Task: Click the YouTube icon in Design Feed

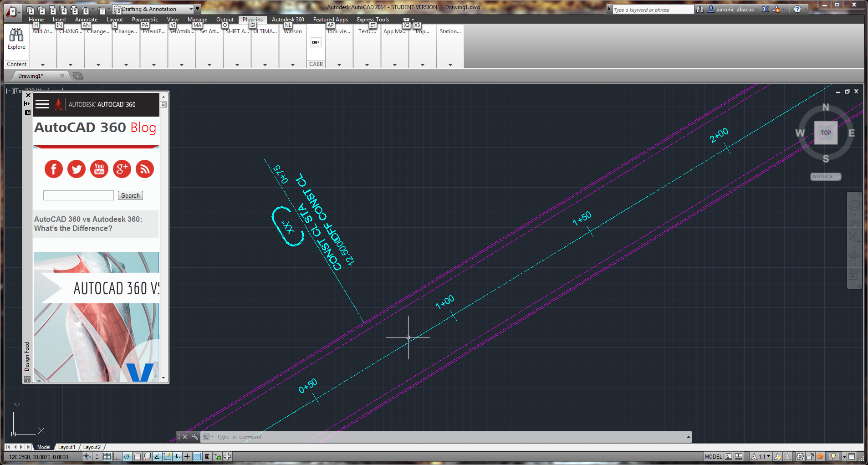Action: pos(99,169)
